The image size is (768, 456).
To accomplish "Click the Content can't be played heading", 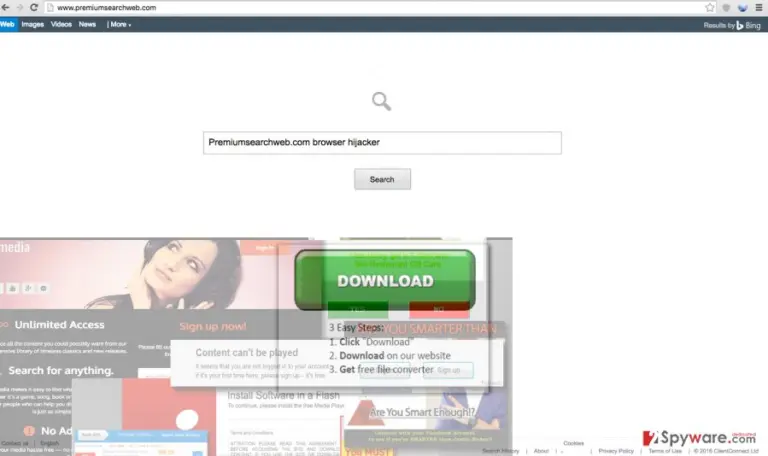I will 246,352.
